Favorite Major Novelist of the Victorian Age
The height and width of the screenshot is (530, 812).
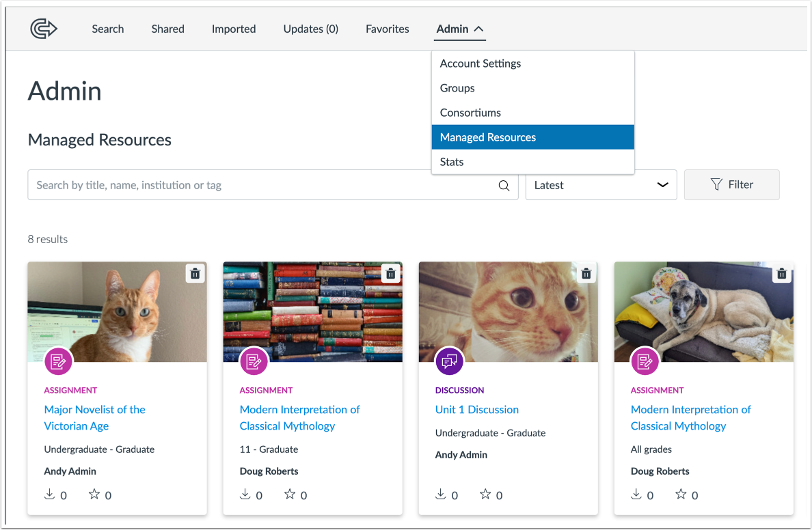[x=94, y=494]
